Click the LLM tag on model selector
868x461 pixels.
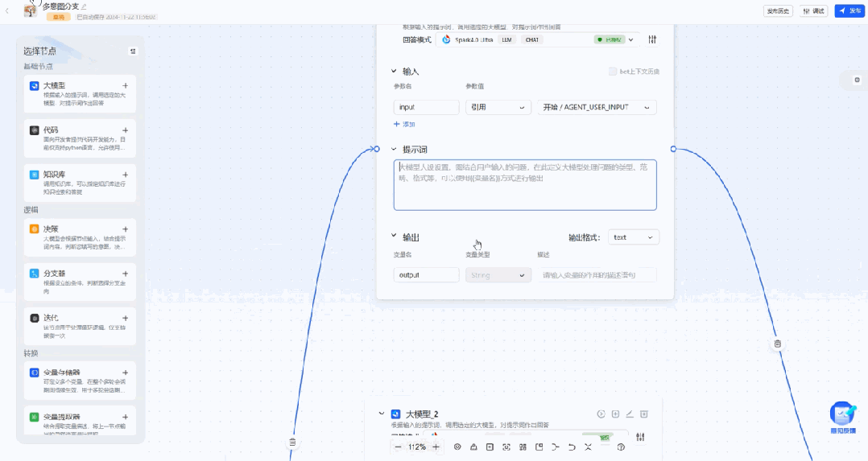pos(506,40)
